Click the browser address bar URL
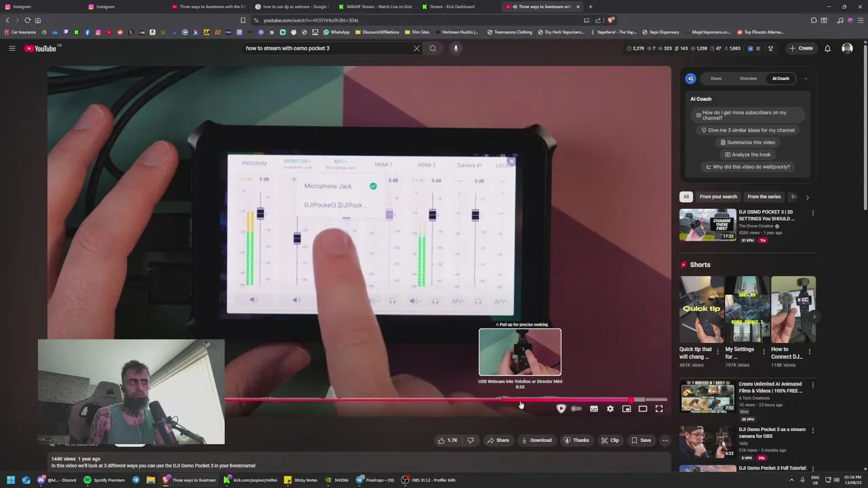Screen dimensions: 868x488 coord(311,20)
